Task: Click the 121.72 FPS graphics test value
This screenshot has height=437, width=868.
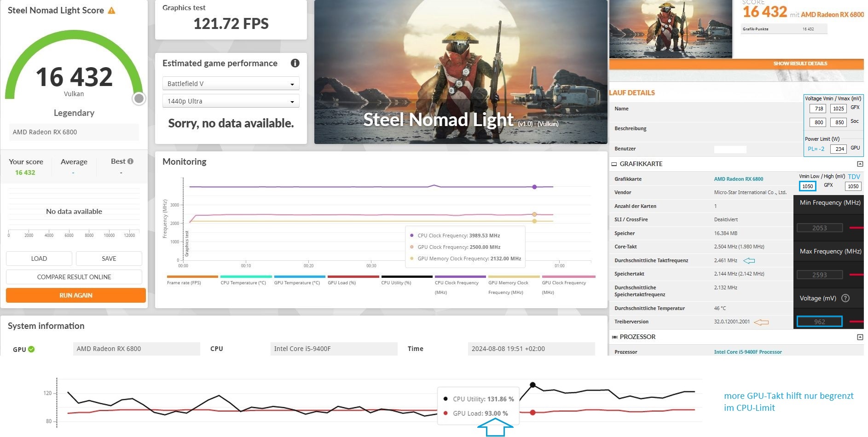Action: pyautogui.click(x=231, y=23)
